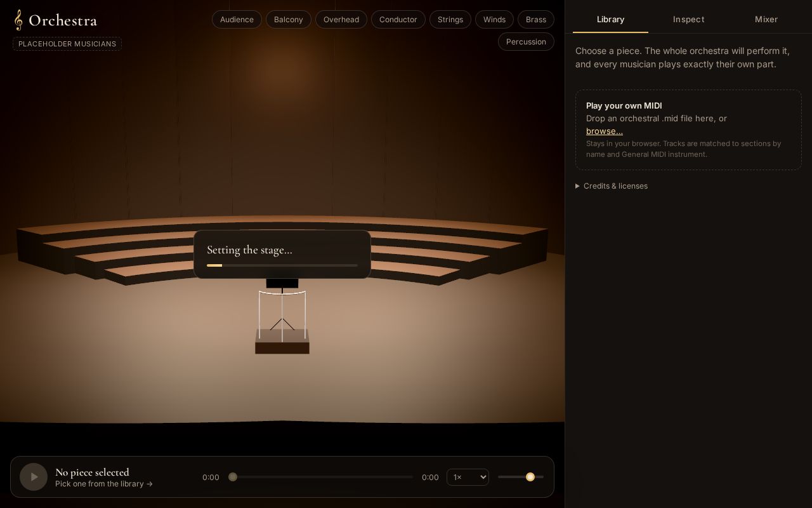Switch to the Balcony camera view
The height and width of the screenshot is (508, 812).
(289, 20)
